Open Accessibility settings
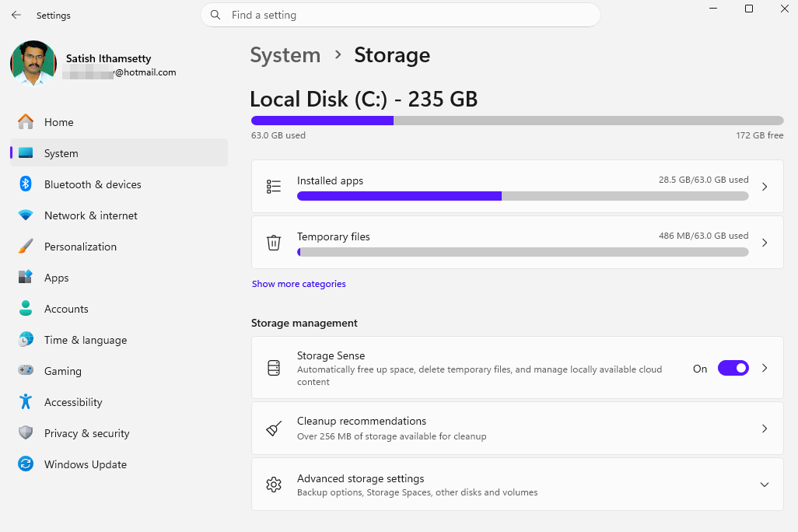This screenshot has height=532, width=798. 119,401
